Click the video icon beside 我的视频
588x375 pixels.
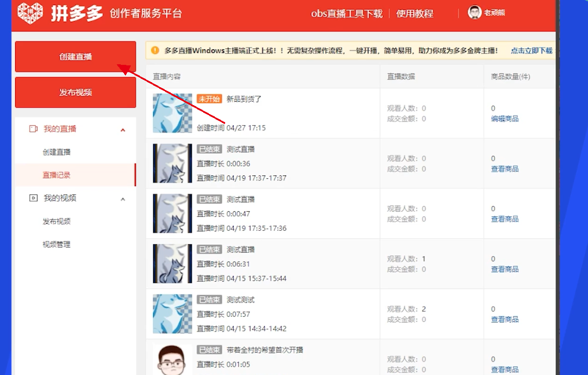(x=33, y=198)
